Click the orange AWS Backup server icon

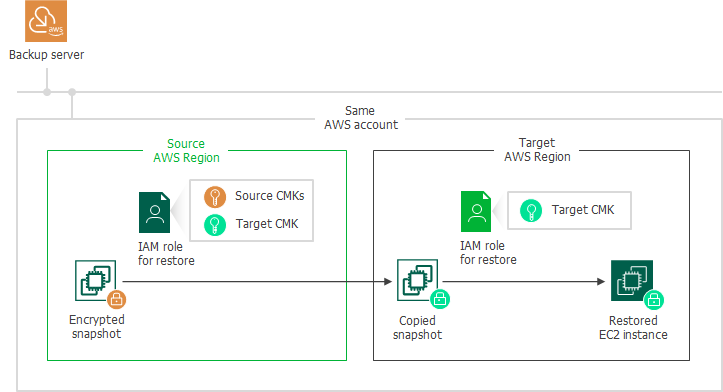[x=46, y=21]
